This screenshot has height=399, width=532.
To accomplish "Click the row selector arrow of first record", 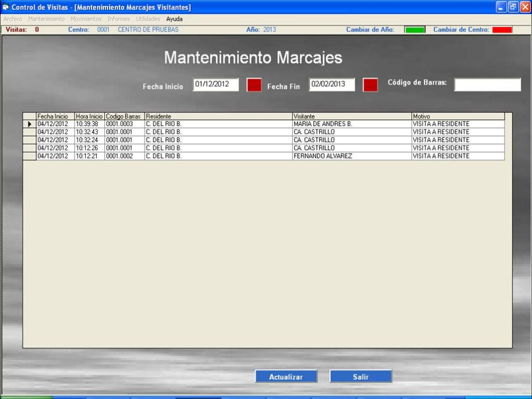I will tap(30, 124).
